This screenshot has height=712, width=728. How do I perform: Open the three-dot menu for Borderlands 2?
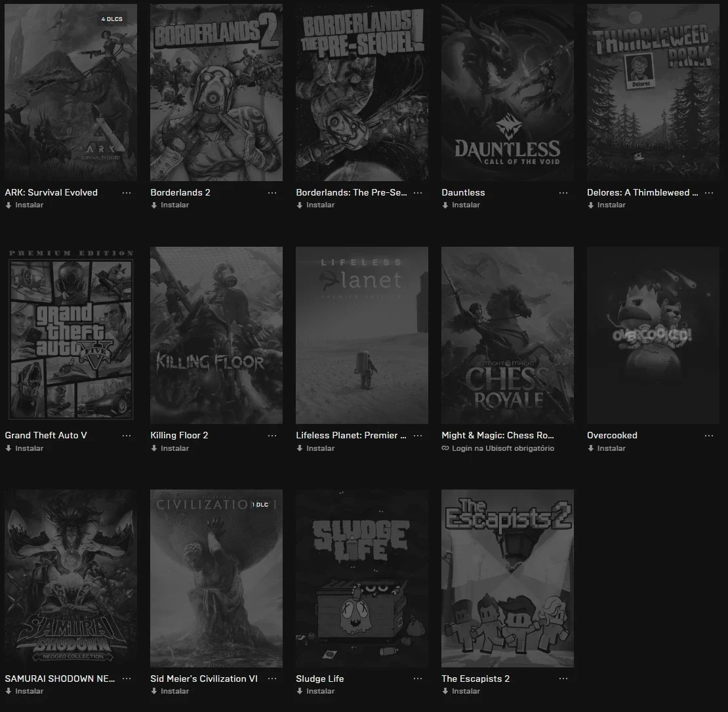click(x=272, y=193)
